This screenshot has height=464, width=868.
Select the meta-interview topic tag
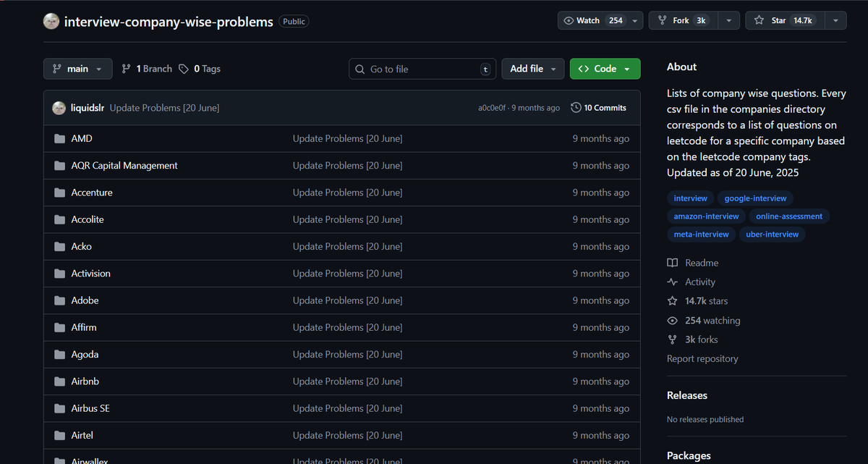point(702,235)
